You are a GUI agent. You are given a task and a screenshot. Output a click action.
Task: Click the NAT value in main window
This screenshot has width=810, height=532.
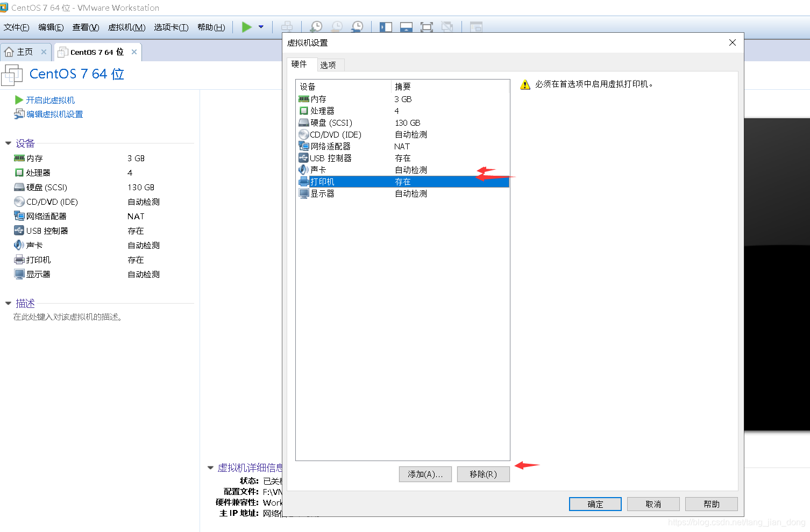[x=136, y=216]
